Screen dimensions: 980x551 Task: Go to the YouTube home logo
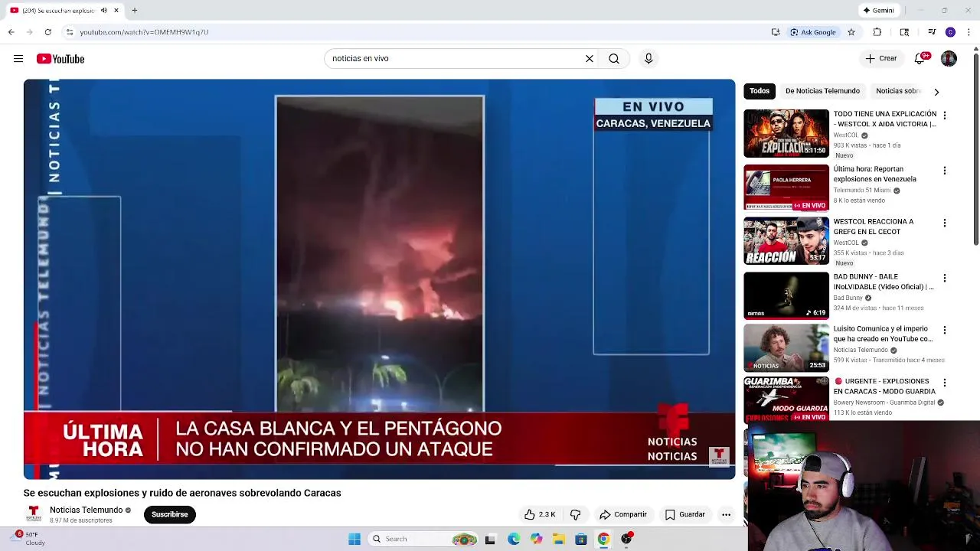pyautogui.click(x=60, y=59)
